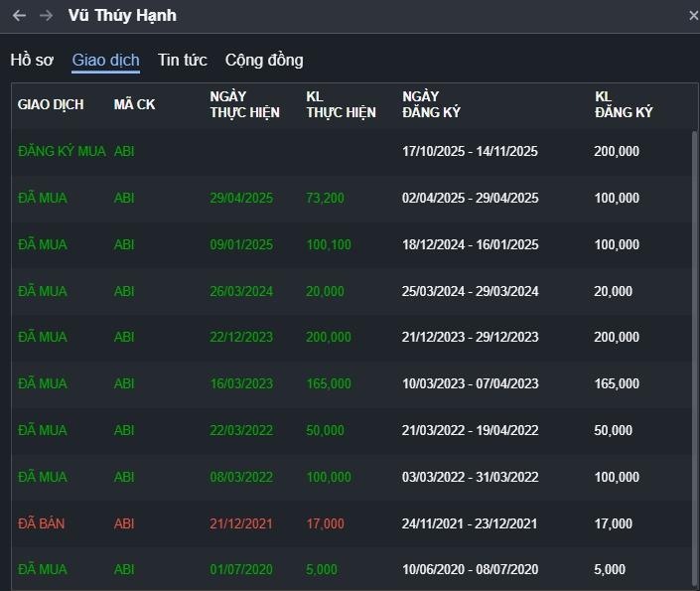Click the KL THỰC HIỆN column header
700x591 pixels.
coord(341,104)
